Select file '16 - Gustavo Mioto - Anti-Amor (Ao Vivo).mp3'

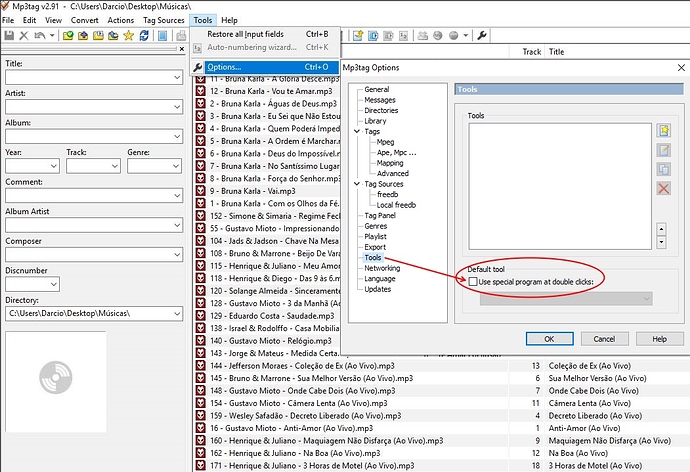pyautogui.click(x=291, y=428)
